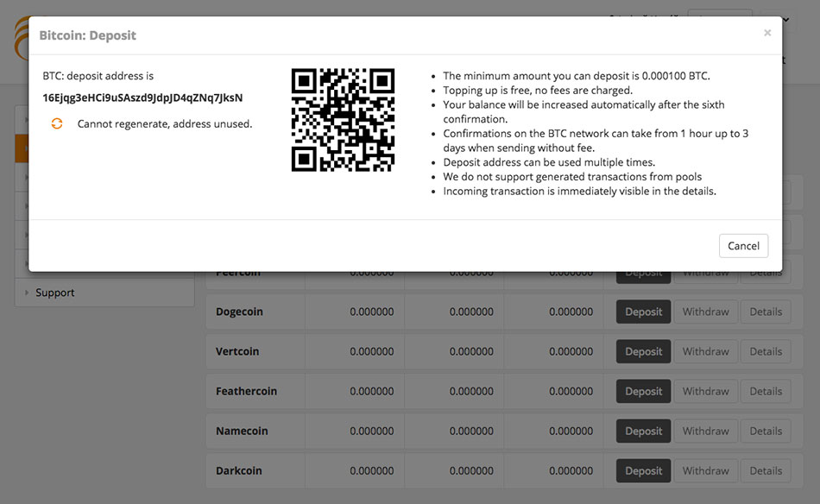Click the Dogecoin currency name
Viewport: 820px width, 504px height.
pos(239,312)
